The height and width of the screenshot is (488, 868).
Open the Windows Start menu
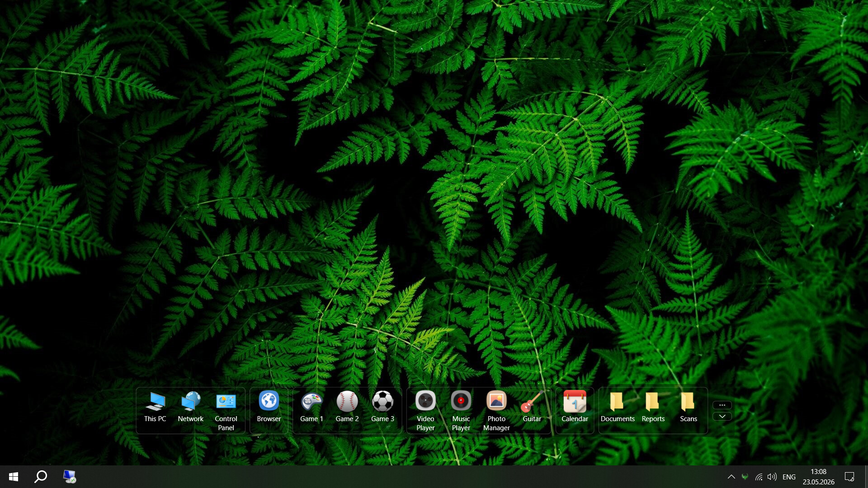[x=14, y=477]
